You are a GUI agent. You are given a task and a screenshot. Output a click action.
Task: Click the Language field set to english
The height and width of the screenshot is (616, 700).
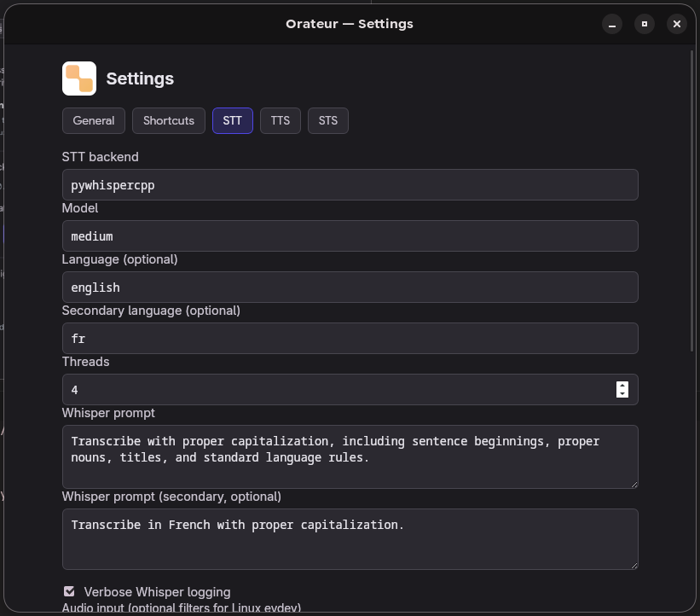pos(350,288)
